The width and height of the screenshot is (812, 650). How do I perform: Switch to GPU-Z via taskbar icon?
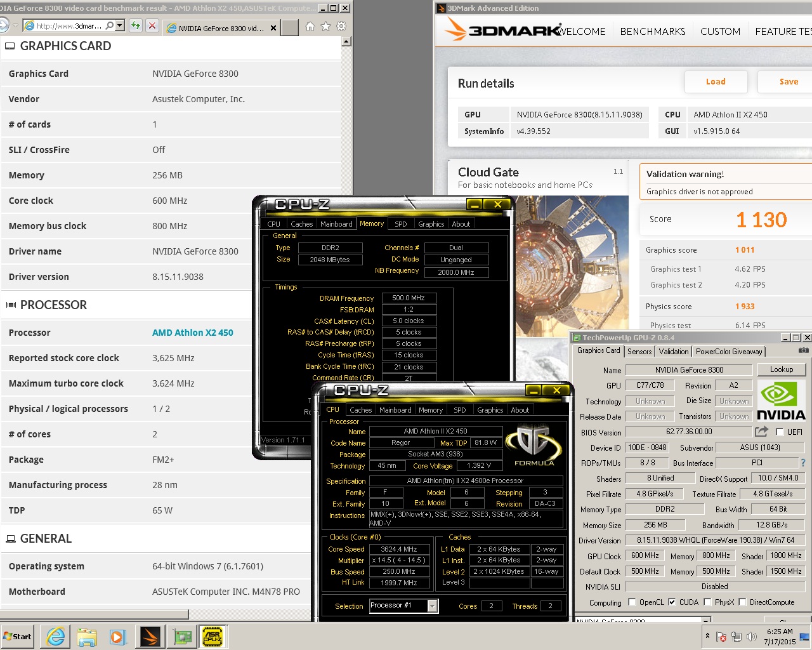pyautogui.click(x=182, y=637)
